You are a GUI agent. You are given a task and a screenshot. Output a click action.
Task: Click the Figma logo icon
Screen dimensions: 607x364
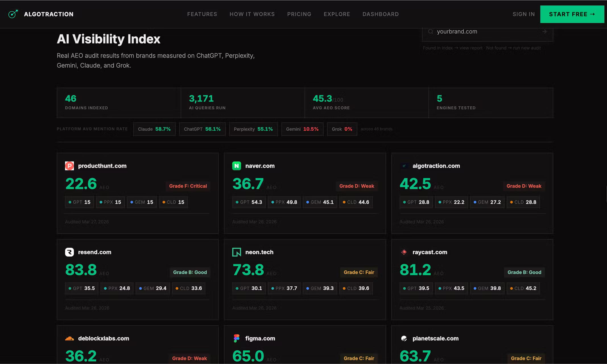(237, 338)
